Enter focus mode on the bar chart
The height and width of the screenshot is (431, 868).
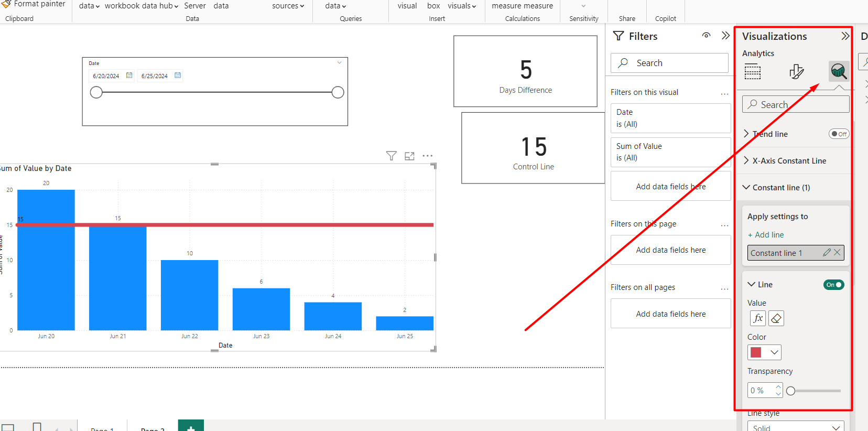pyautogui.click(x=409, y=156)
